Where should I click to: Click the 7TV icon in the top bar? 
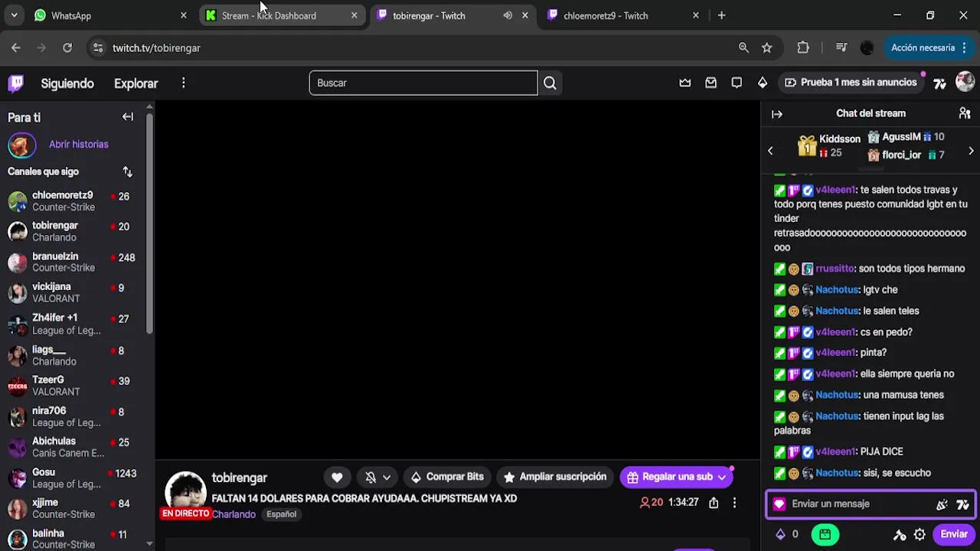point(939,83)
